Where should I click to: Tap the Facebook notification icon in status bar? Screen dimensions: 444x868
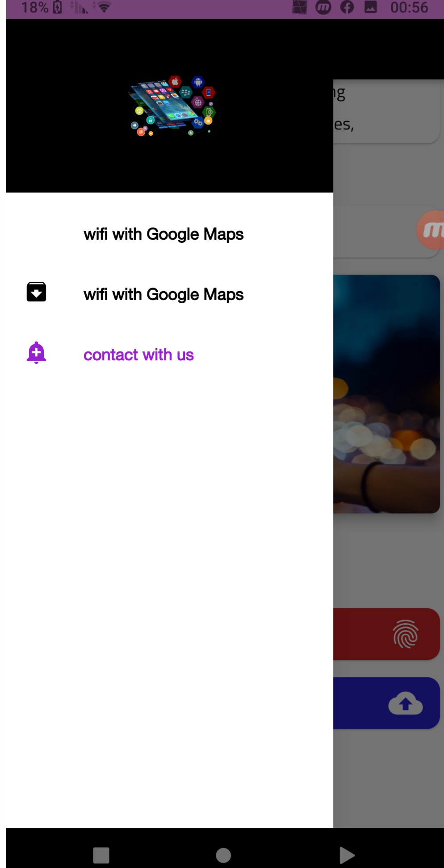click(x=347, y=7)
